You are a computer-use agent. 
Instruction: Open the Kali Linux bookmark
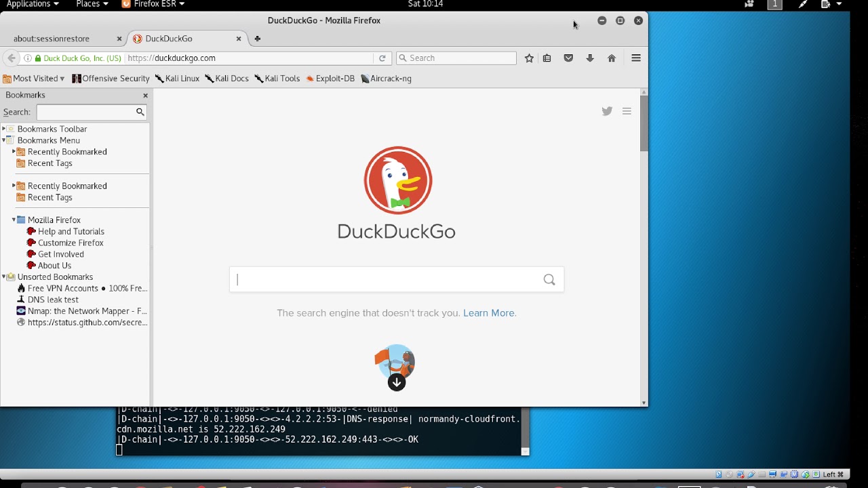click(177, 79)
